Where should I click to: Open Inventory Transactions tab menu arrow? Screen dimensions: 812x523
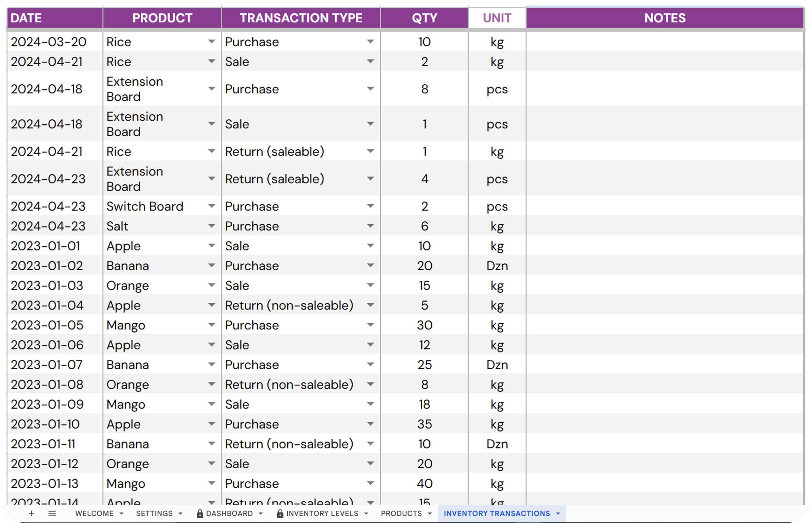point(558,514)
